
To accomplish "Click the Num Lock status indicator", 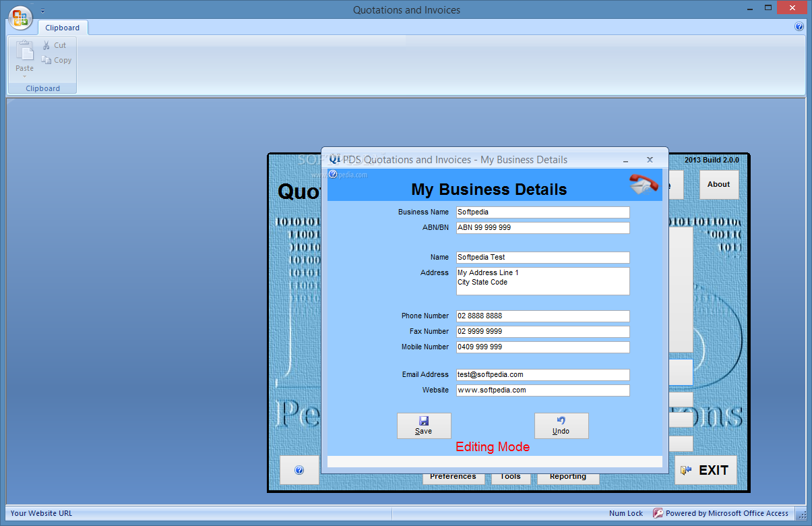I will (626, 513).
